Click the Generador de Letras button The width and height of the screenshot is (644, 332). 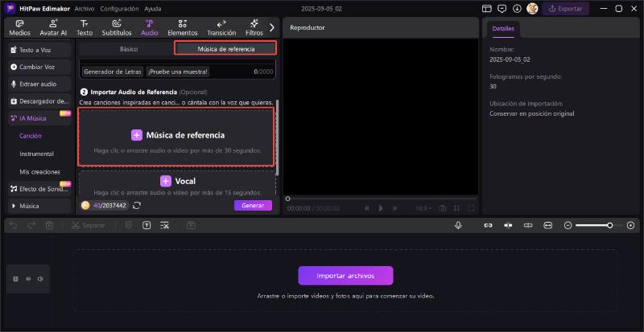[113, 72]
